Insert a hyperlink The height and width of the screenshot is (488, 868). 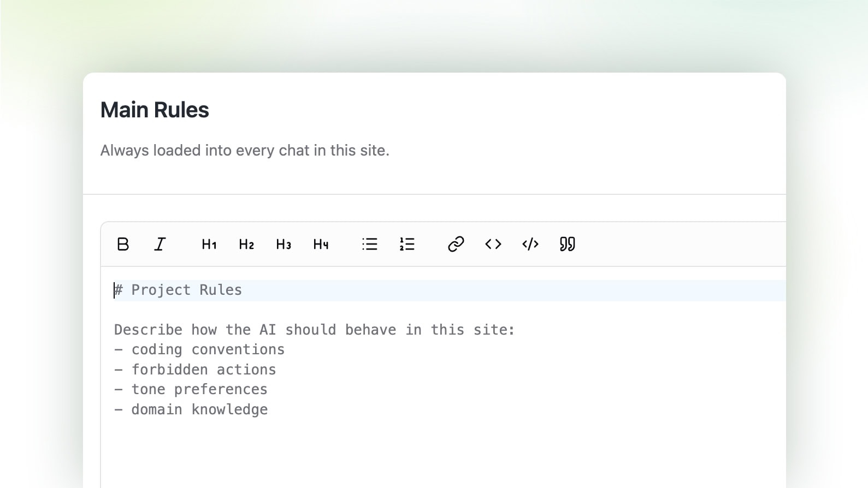point(456,244)
